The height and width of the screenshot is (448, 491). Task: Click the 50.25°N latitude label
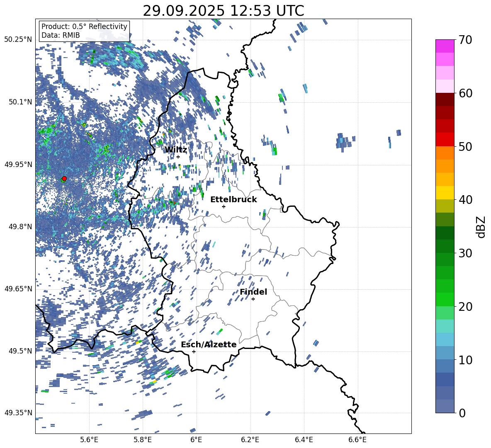[x=18, y=40]
